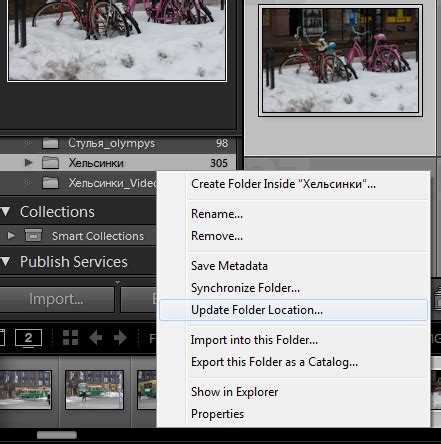The image size is (441, 444).
Task: Click the Smart Collections set icon
Action: (33, 235)
